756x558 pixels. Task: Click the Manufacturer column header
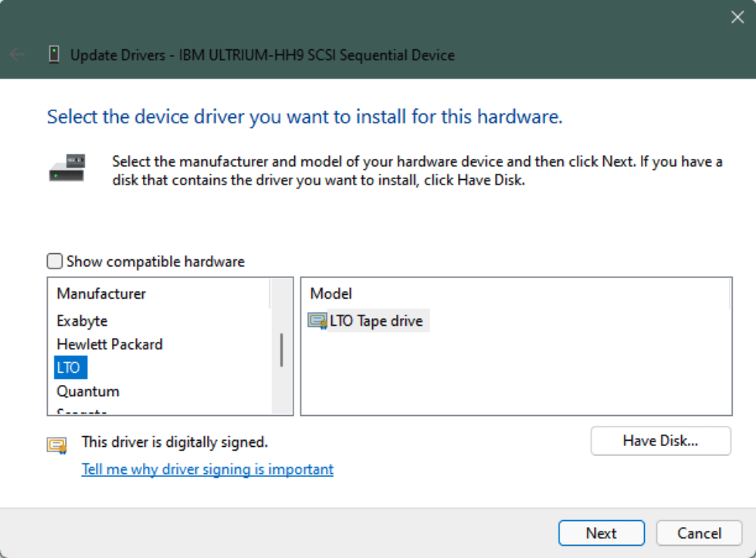click(101, 293)
